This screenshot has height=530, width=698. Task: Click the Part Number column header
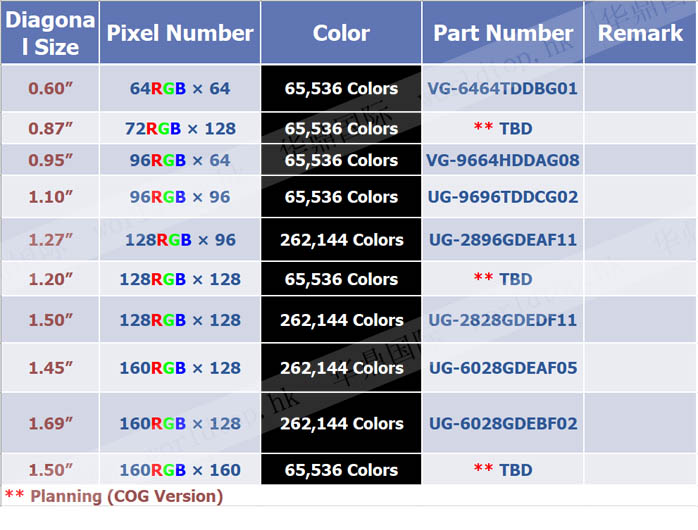click(x=503, y=33)
